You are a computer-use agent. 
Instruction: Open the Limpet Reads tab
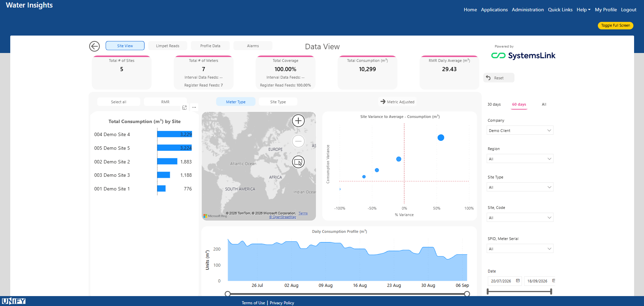[167, 46]
